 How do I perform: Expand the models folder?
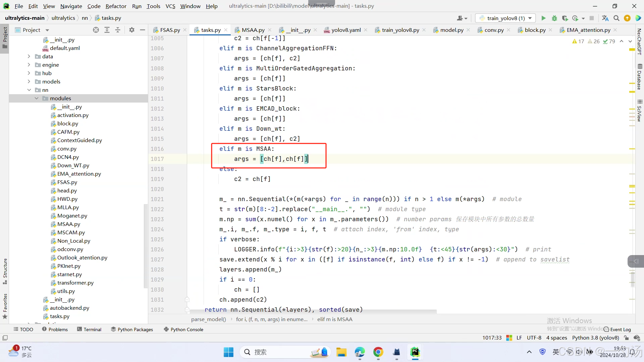click(x=29, y=81)
